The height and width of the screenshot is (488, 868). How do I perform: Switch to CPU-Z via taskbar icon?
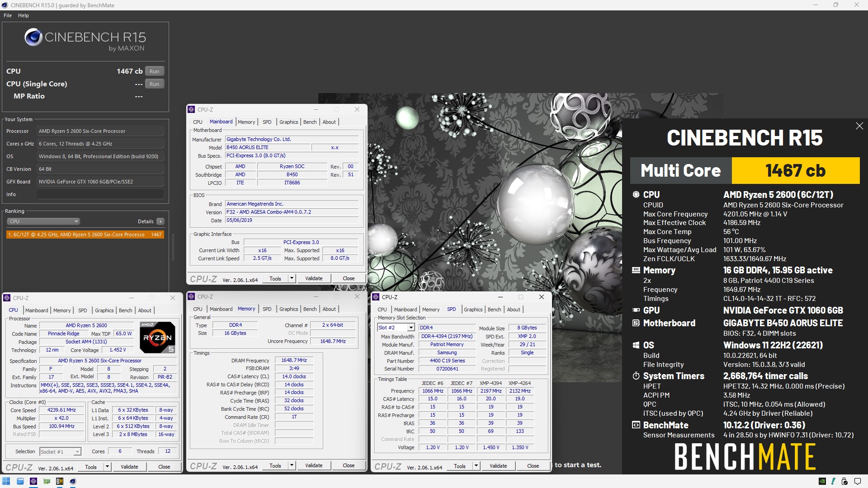click(x=33, y=481)
